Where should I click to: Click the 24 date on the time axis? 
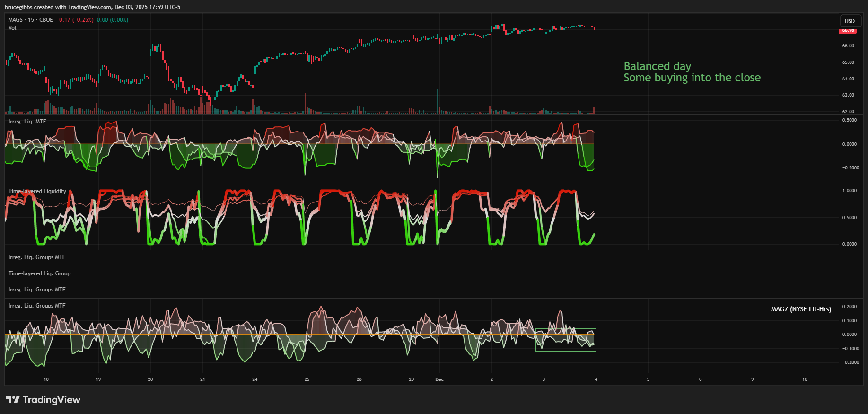pos(254,379)
